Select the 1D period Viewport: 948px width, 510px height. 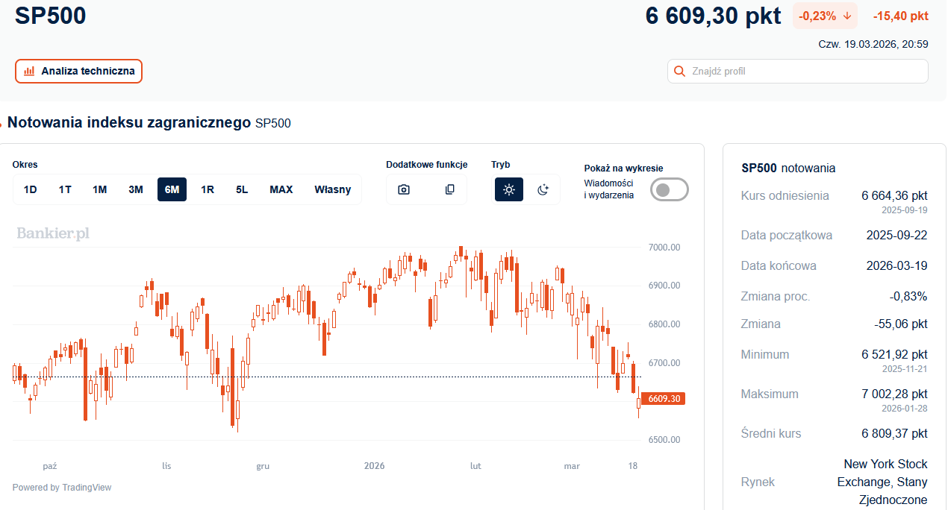pyautogui.click(x=30, y=190)
